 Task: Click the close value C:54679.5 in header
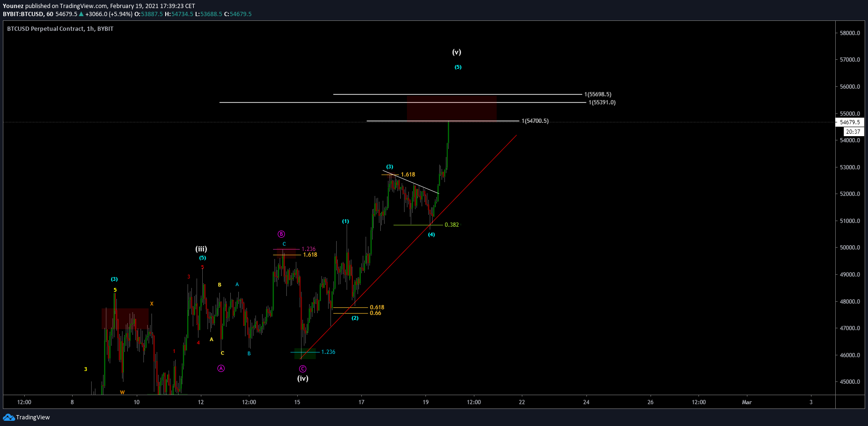point(238,14)
